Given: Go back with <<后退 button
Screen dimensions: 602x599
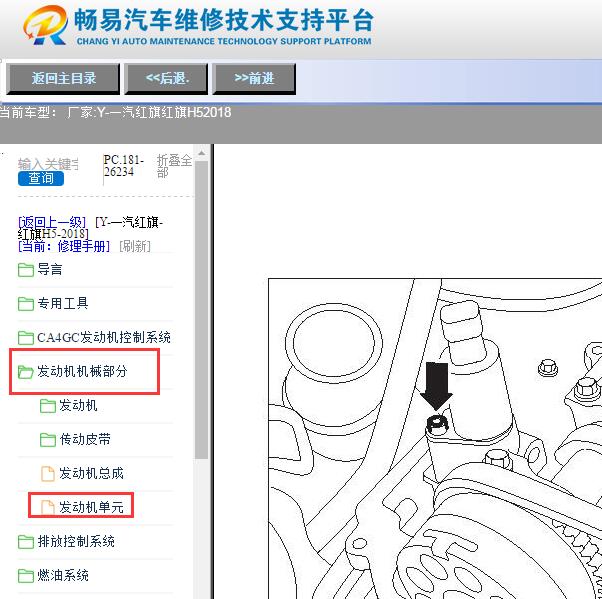Looking at the screenshot, I should pyautogui.click(x=166, y=79).
